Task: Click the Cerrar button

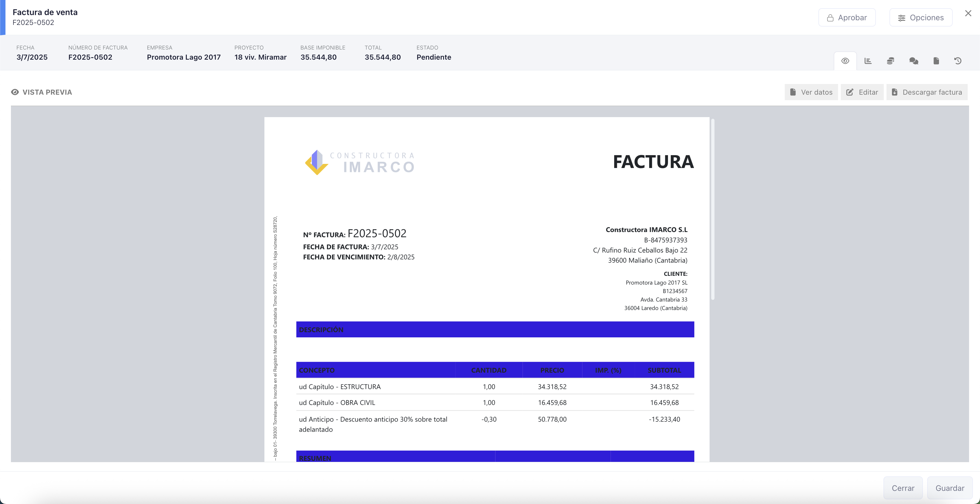Action: [903, 488]
